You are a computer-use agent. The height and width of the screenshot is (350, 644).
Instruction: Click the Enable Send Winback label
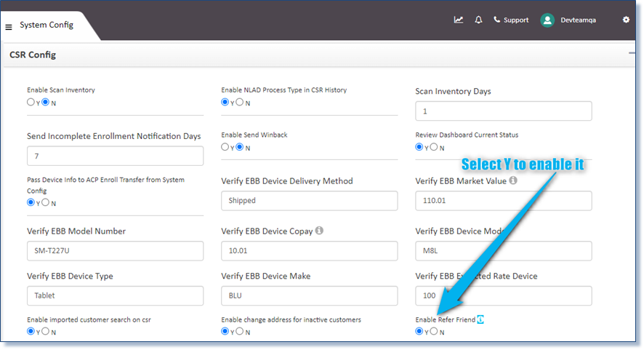click(x=254, y=135)
